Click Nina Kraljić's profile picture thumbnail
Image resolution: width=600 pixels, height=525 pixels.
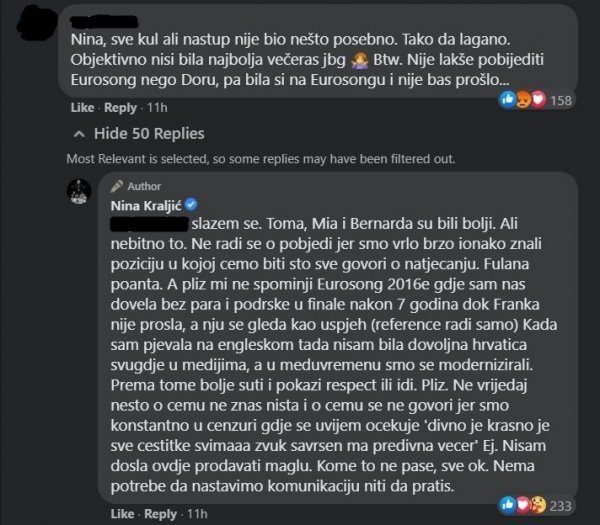(79, 192)
